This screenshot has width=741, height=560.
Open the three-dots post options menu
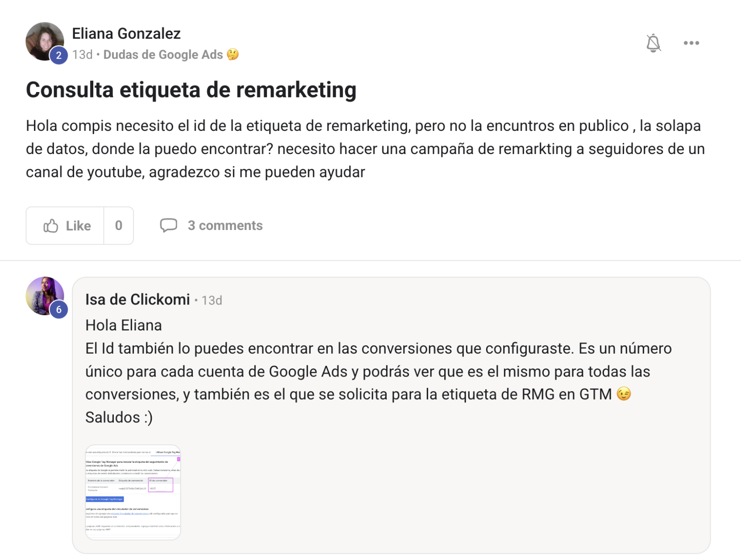click(691, 43)
